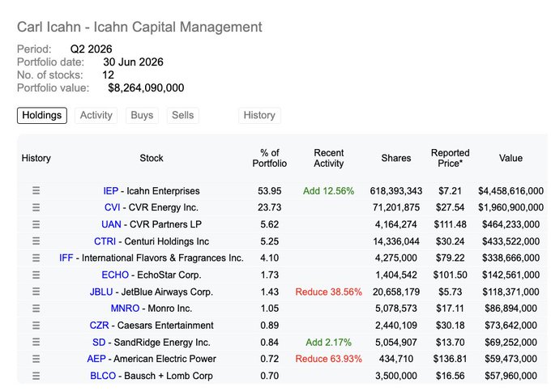
Task: Click the value $57,960,000
Action: pos(510,376)
